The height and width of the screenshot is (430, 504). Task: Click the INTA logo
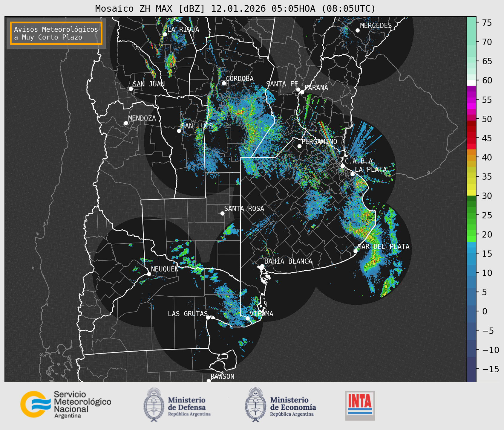tap(360, 405)
